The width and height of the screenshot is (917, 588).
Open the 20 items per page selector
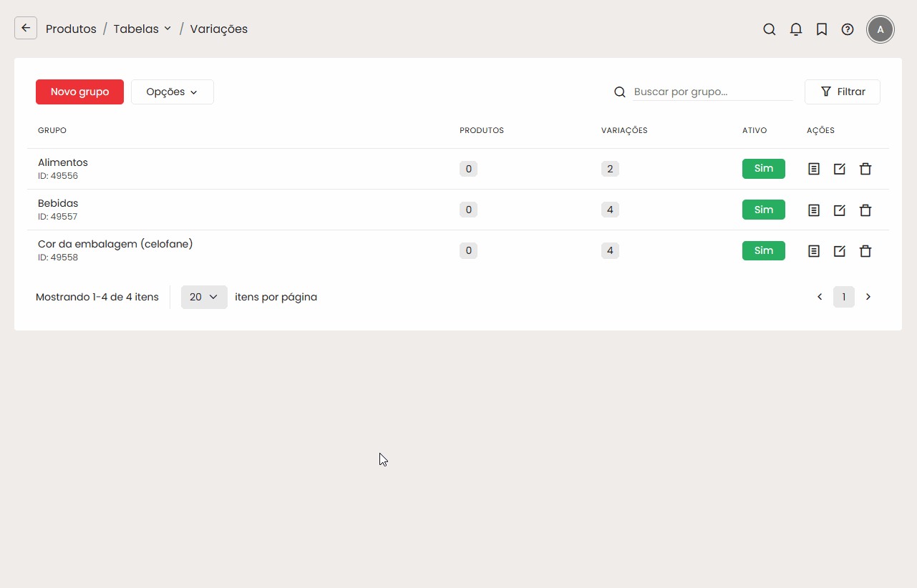(x=204, y=297)
